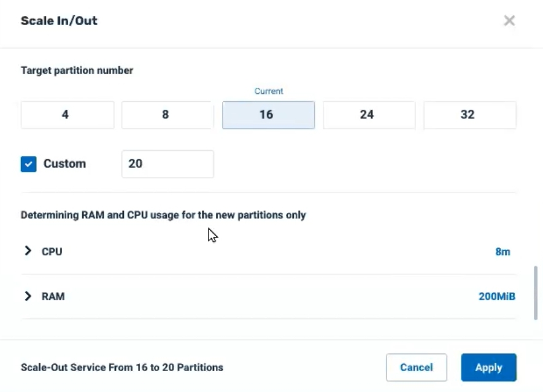Screen dimensions: 543x392
Task: Expand the CPU row chevron arrow
Action: (28, 251)
